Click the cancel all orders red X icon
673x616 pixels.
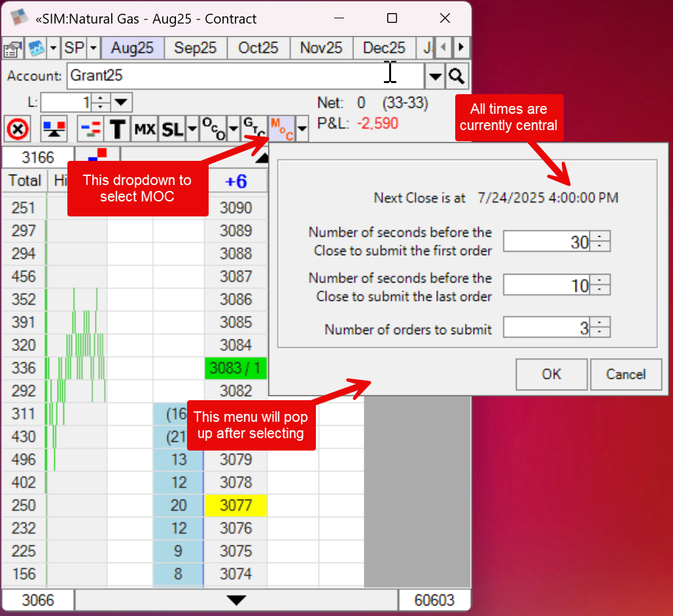(x=18, y=129)
